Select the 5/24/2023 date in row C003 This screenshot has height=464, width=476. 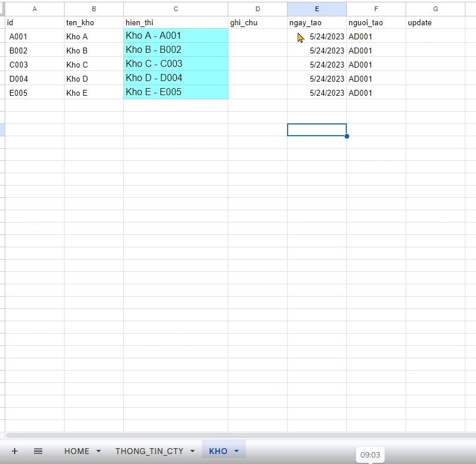pos(317,65)
